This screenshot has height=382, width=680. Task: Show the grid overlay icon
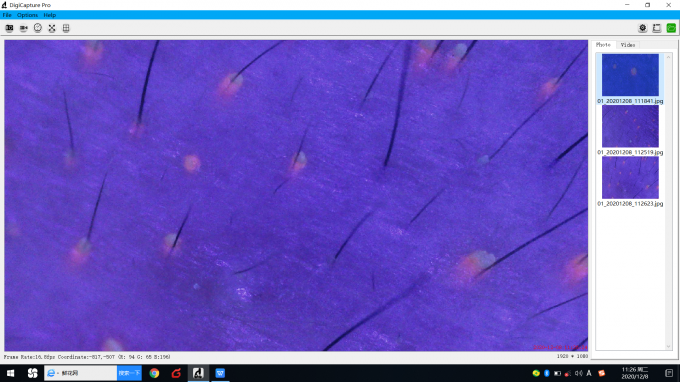(66, 28)
